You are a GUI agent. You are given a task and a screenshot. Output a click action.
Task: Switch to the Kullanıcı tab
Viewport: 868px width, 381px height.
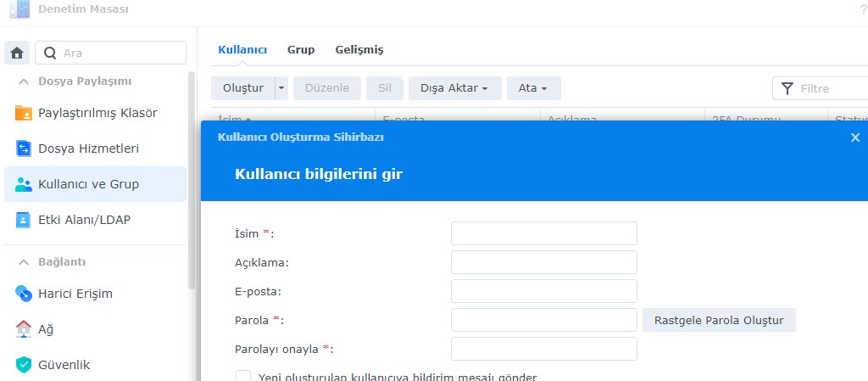[x=242, y=50]
